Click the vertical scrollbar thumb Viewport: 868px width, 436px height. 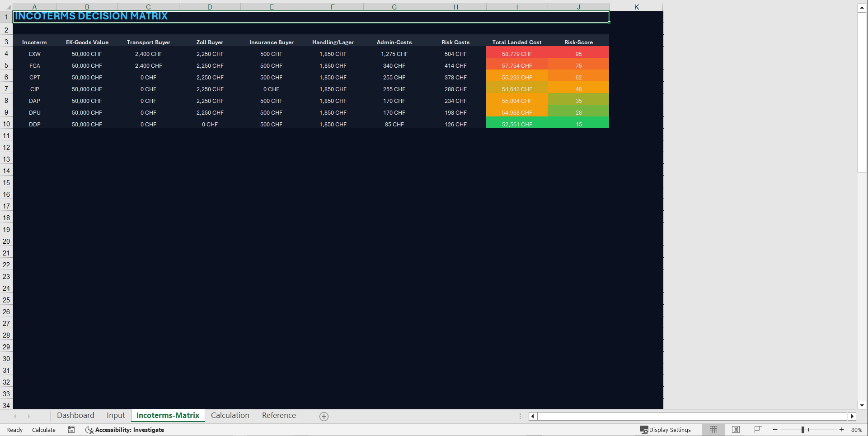click(x=862, y=92)
